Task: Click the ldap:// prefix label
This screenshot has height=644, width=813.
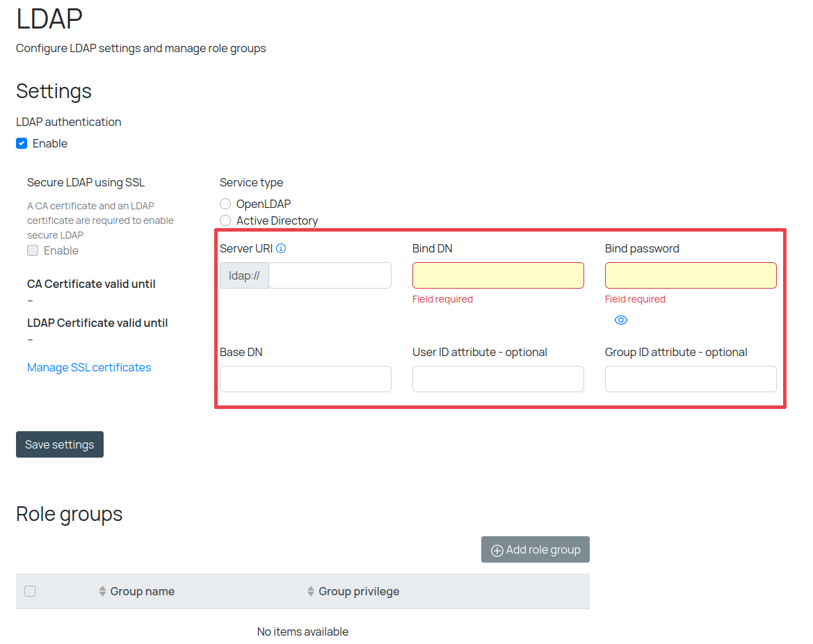Action: pos(244,275)
